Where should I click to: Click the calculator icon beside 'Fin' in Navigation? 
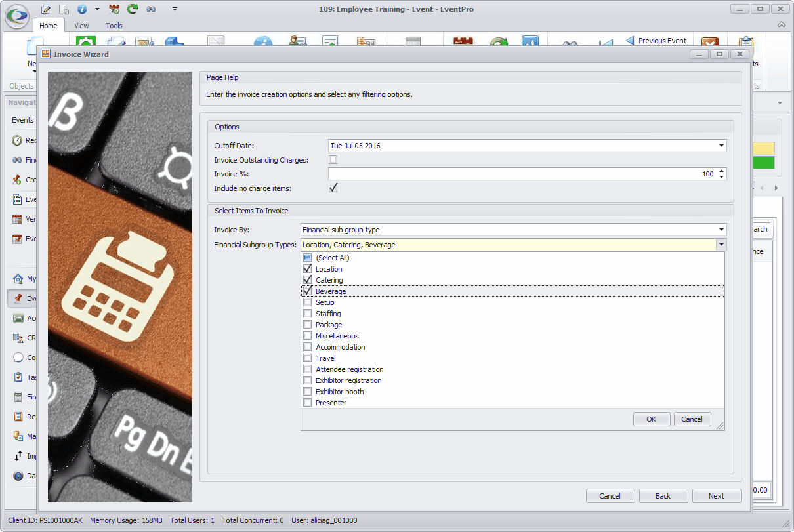tap(18, 397)
